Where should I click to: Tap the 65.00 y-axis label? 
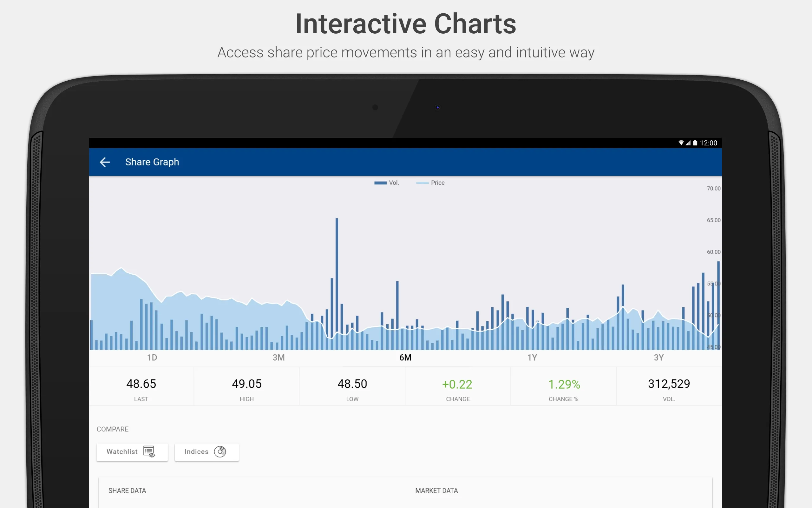(713, 220)
